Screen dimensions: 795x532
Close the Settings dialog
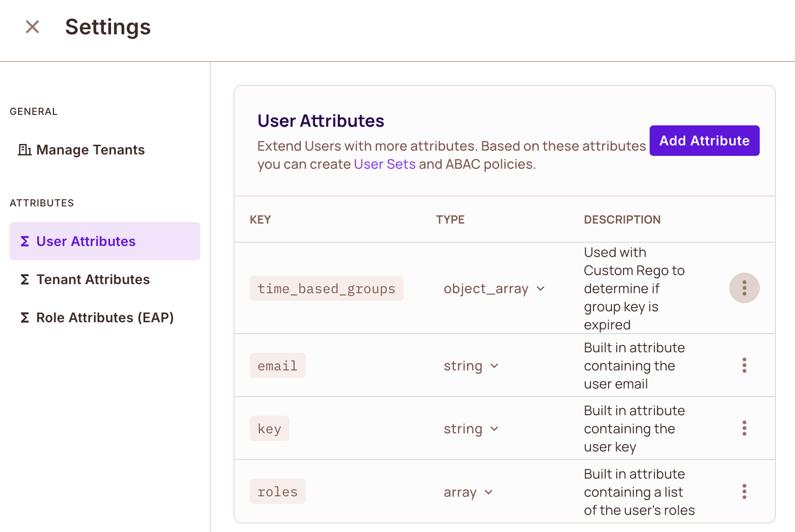[32, 27]
